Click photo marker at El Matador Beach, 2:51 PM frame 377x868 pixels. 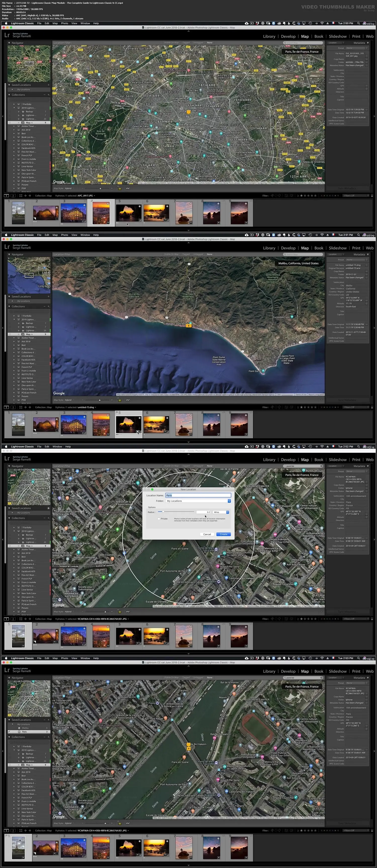pyautogui.click(x=189, y=325)
